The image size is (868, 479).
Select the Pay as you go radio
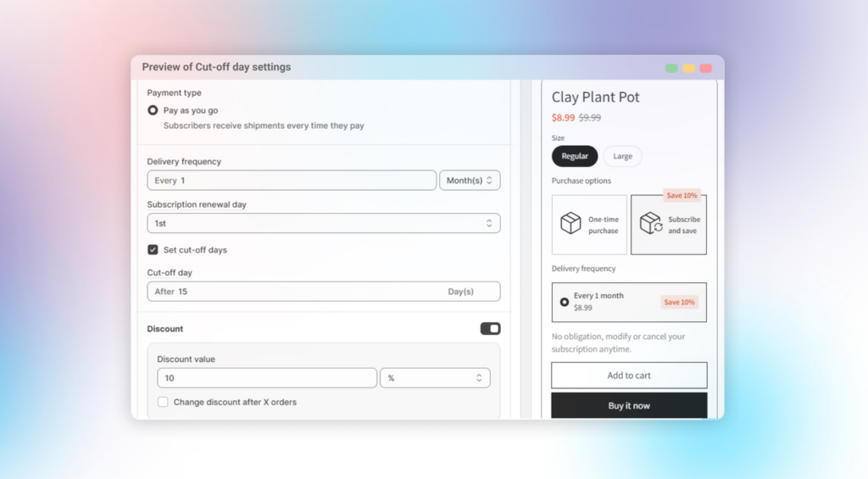click(x=153, y=110)
